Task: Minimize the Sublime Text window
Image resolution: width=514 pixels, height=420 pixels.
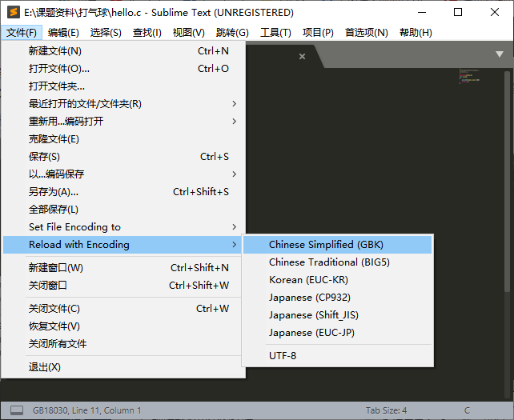Action: click(x=422, y=13)
